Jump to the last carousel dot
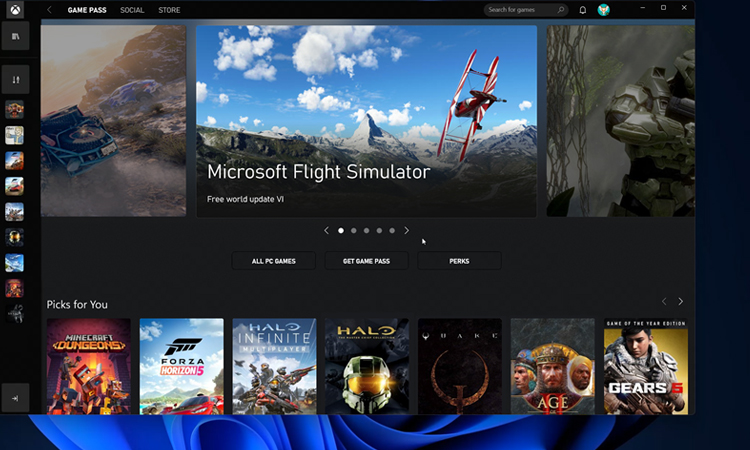This screenshot has width=750, height=450. click(x=392, y=230)
